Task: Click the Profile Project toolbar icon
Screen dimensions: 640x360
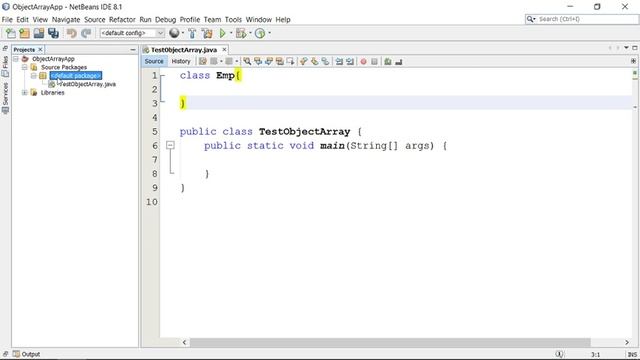Action: click(x=260, y=33)
